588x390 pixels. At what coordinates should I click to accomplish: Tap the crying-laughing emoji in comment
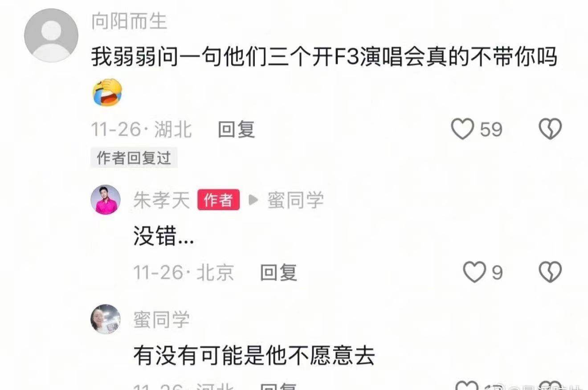107,92
